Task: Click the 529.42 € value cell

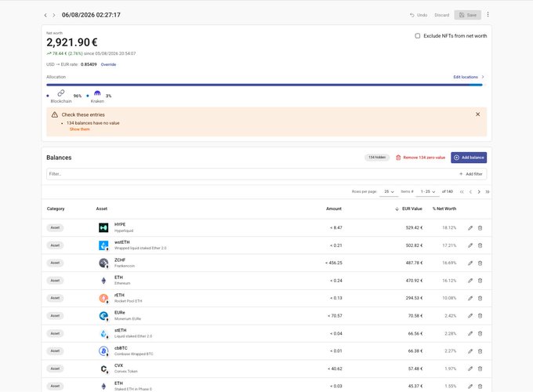Action: (x=414, y=228)
